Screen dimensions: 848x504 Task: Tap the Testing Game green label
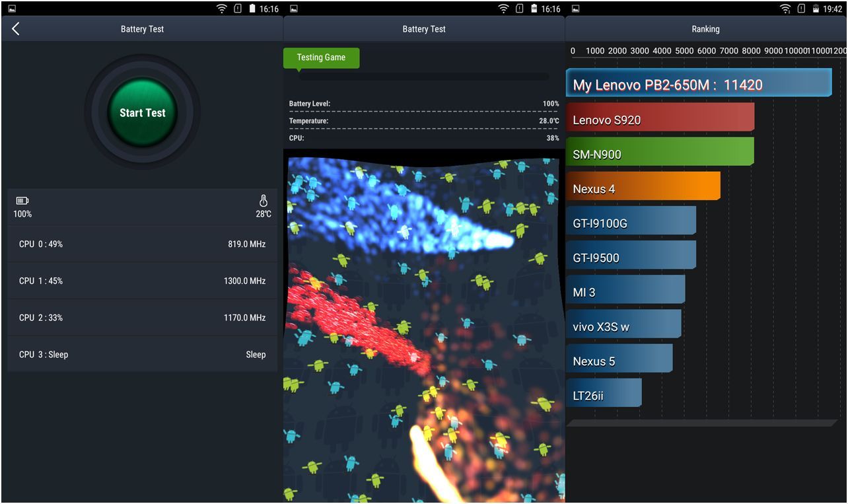[x=321, y=57]
